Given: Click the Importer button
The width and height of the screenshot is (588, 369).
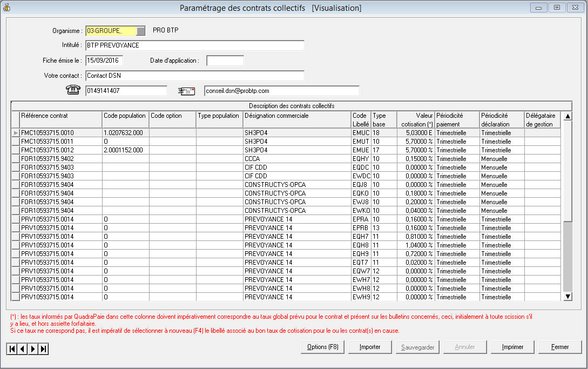Looking at the screenshot, I should tap(370, 347).
